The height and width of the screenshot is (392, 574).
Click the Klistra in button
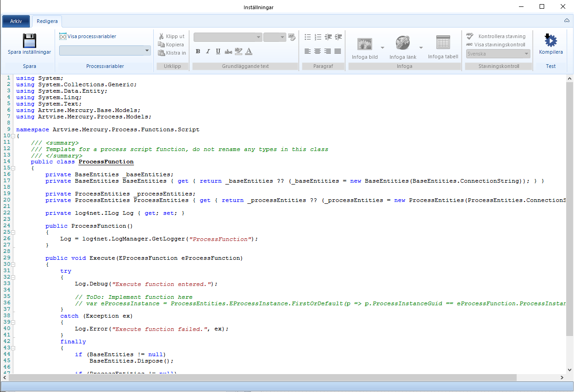click(172, 53)
